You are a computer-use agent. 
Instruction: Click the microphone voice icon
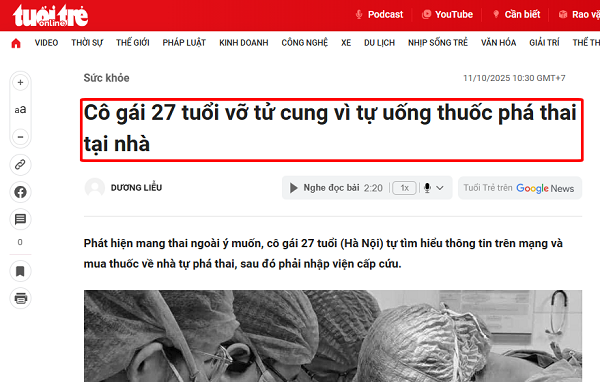427,188
